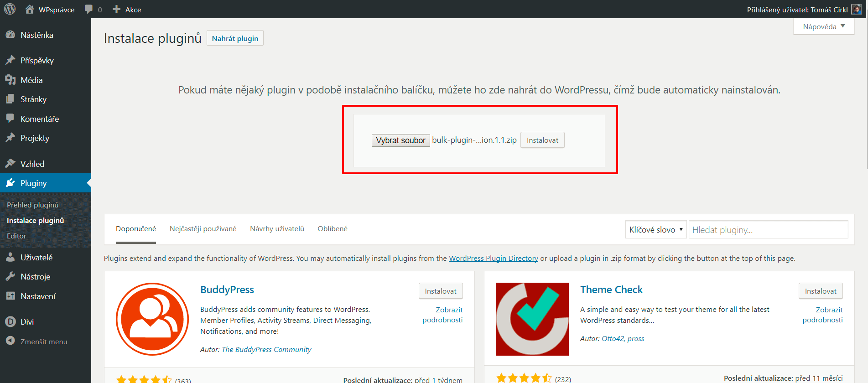Click the WPsprávce site name
Screen dimensions: 868x383
coord(57,10)
